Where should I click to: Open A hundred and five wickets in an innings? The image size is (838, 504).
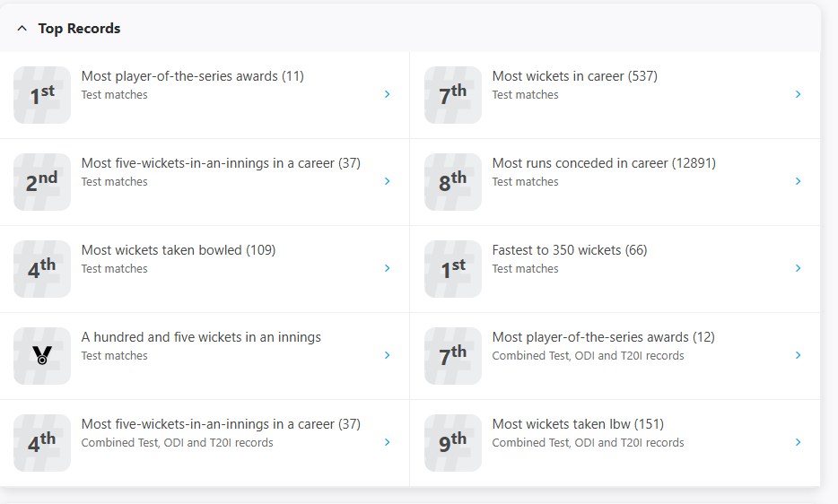pyautogui.click(x=201, y=337)
